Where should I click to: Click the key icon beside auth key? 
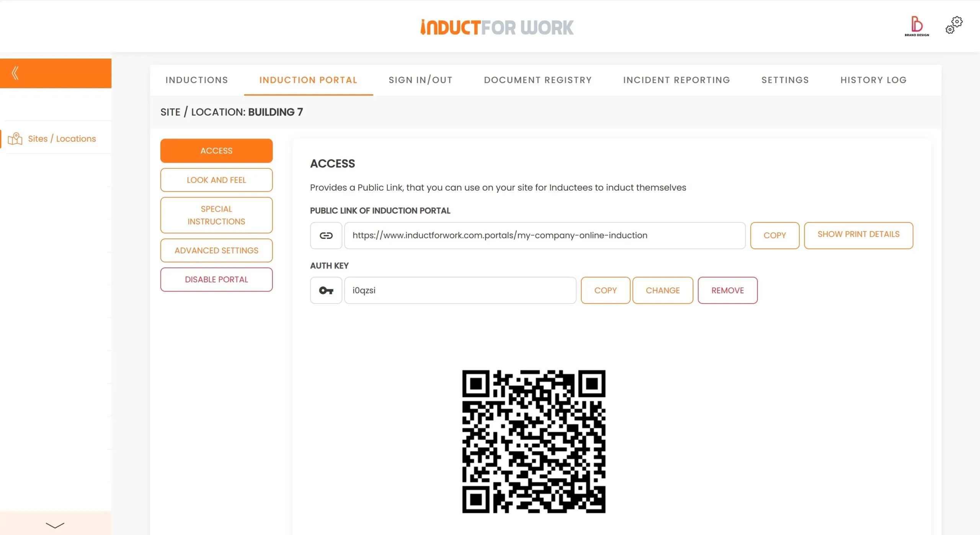326,290
